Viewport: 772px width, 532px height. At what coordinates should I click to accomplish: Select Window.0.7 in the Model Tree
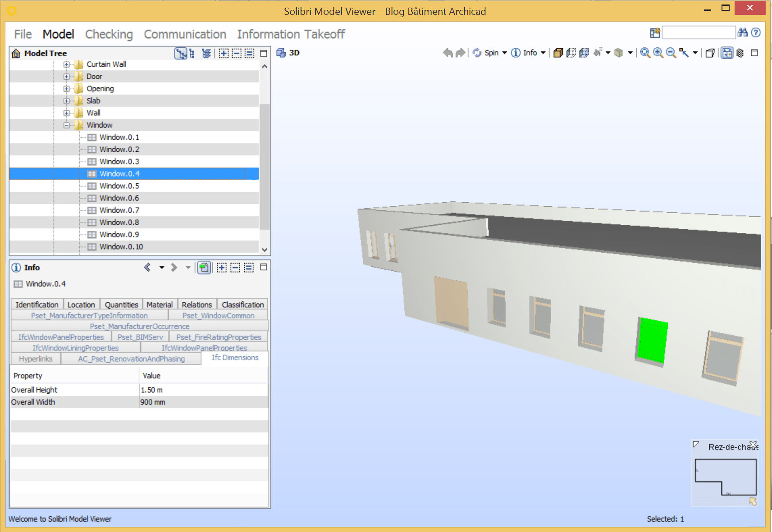pyautogui.click(x=119, y=210)
